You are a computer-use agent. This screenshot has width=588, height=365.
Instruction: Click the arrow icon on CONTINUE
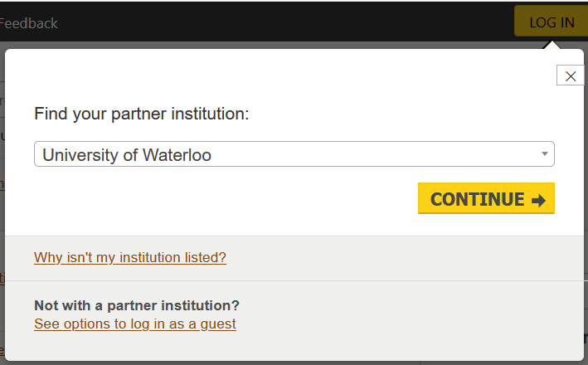tap(538, 200)
